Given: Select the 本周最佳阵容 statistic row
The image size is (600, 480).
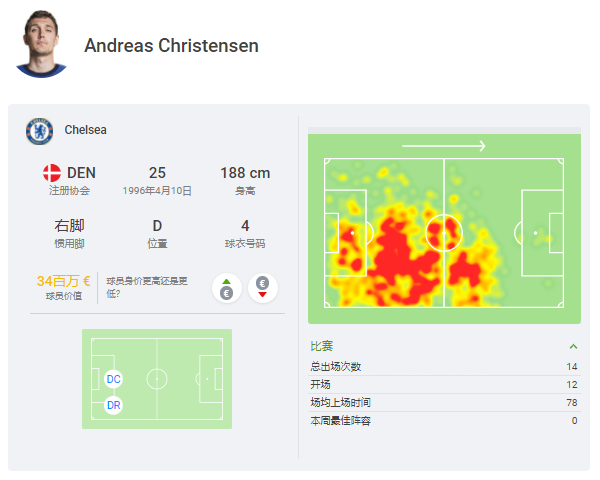Looking at the screenshot, I should pyautogui.click(x=444, y=421).
